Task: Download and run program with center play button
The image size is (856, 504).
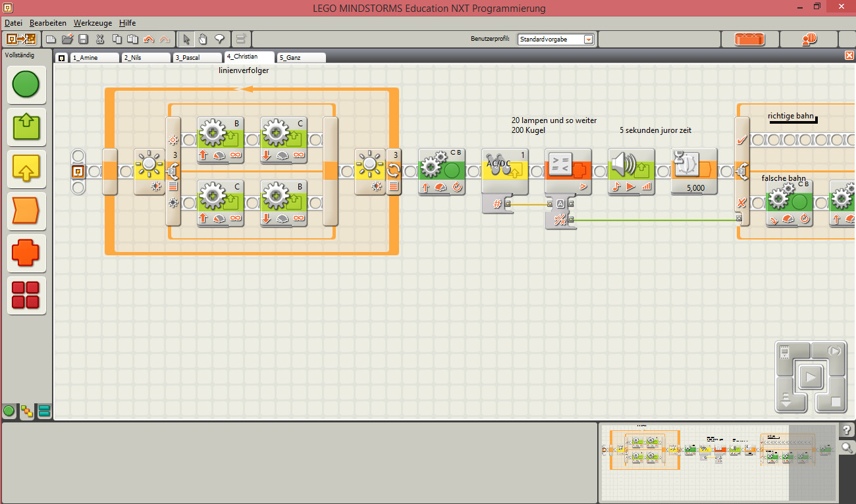Action: (811, 378)
